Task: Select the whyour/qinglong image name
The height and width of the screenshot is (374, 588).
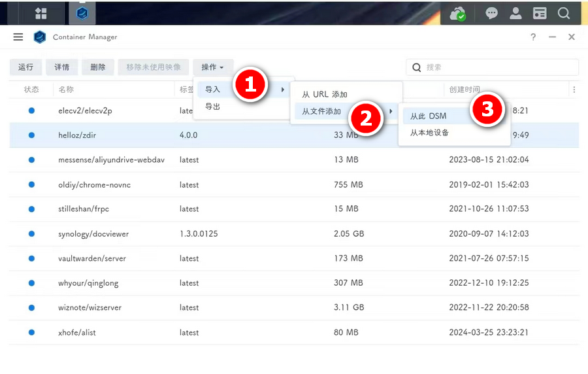Action: 88,283
